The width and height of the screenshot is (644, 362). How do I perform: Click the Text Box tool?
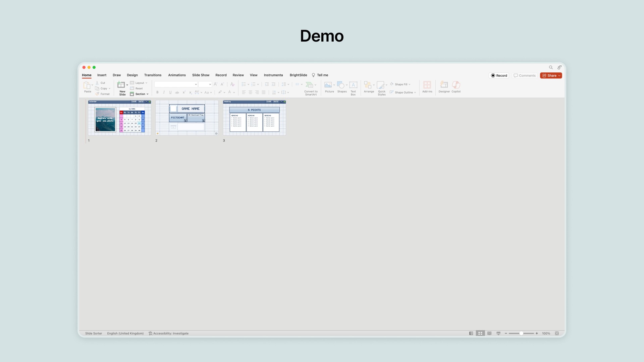(353, 85)
